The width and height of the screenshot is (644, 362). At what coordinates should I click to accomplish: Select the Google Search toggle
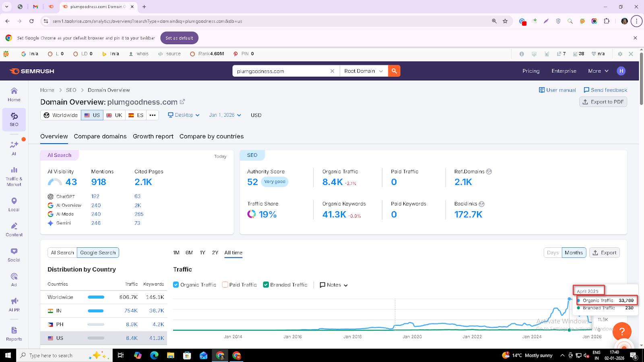[98, 253]
